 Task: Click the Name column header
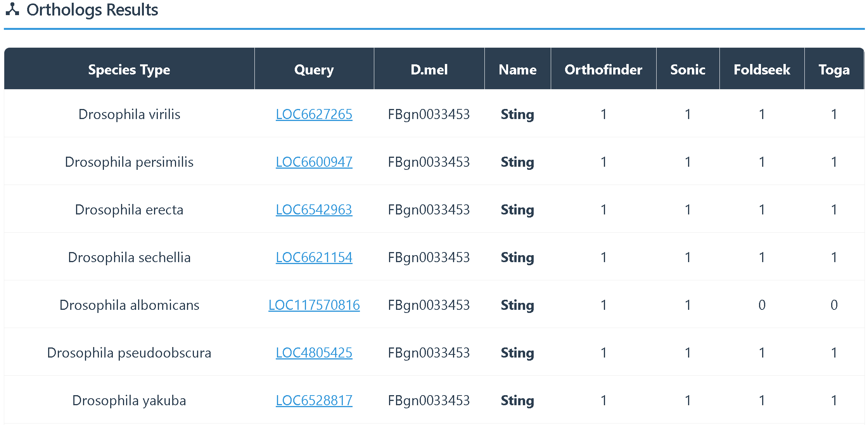pos(517,70)
